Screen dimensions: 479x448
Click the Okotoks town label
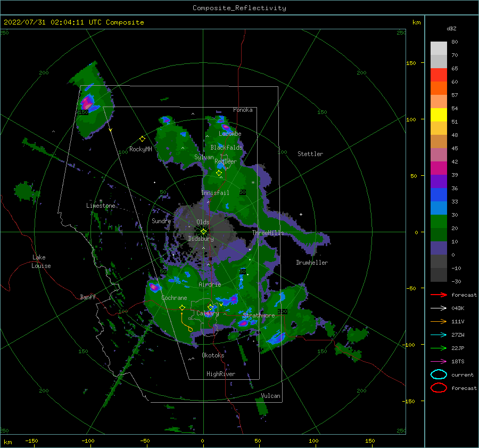[213, 355]
